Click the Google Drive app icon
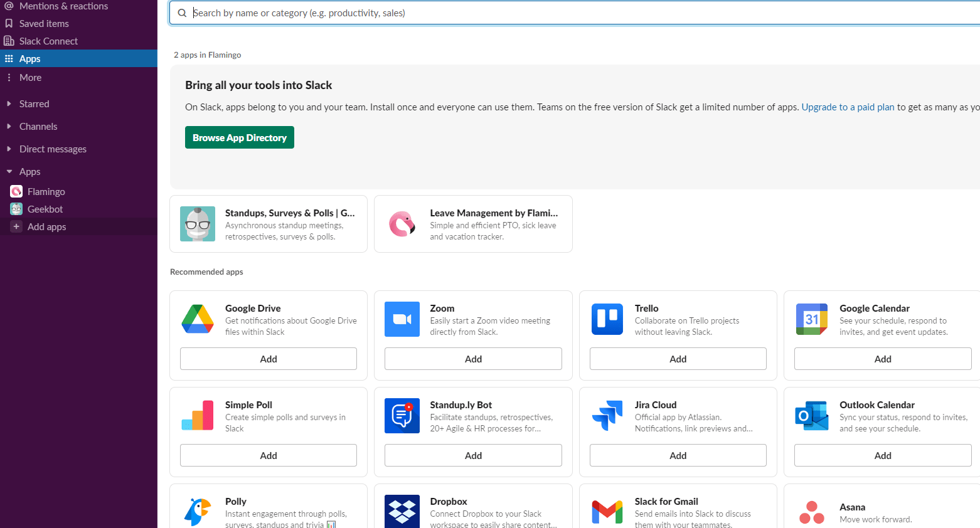The height and width of the screenshot is (528, 980). pyautogui.click(x=197, y=319)
